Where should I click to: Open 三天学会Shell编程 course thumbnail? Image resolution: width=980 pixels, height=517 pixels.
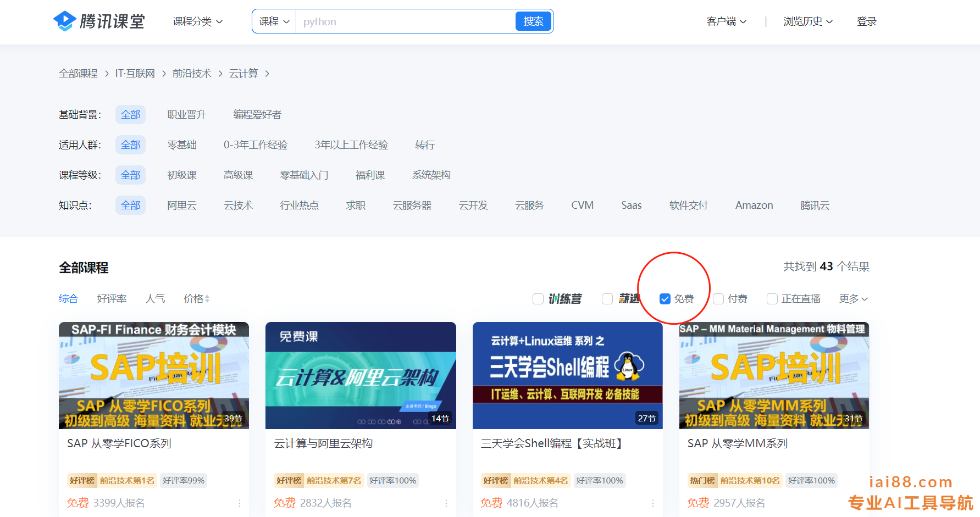click(x=568, y=375)
